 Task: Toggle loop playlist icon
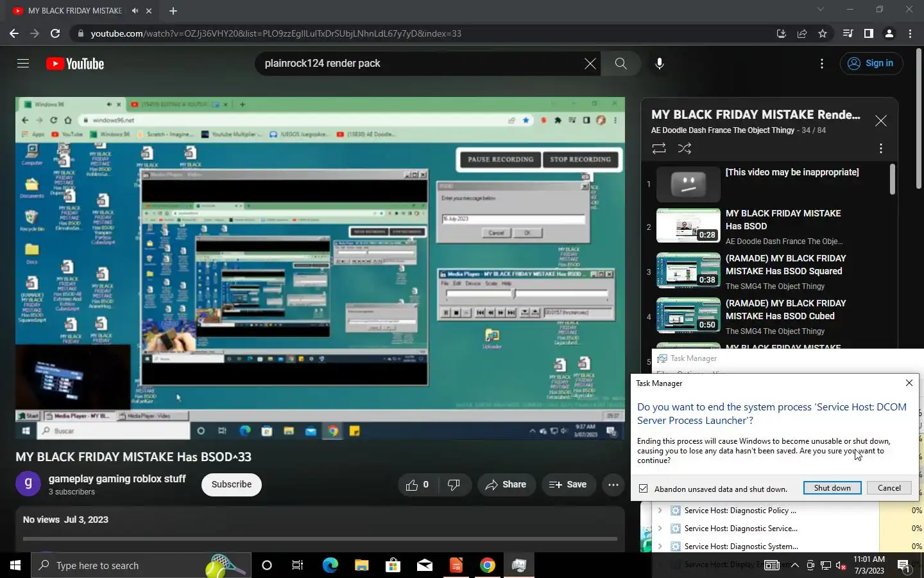point(659,148)
